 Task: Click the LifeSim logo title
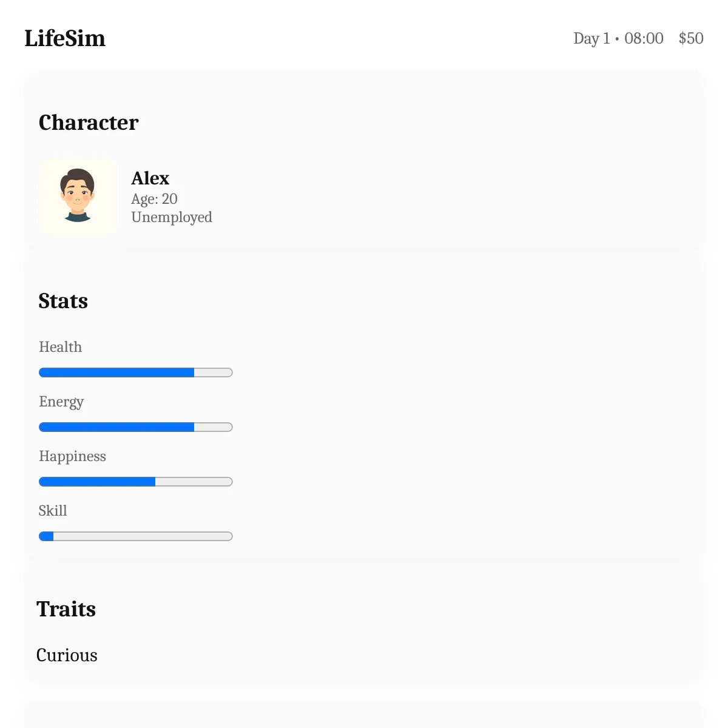click(x=65, y=38)
